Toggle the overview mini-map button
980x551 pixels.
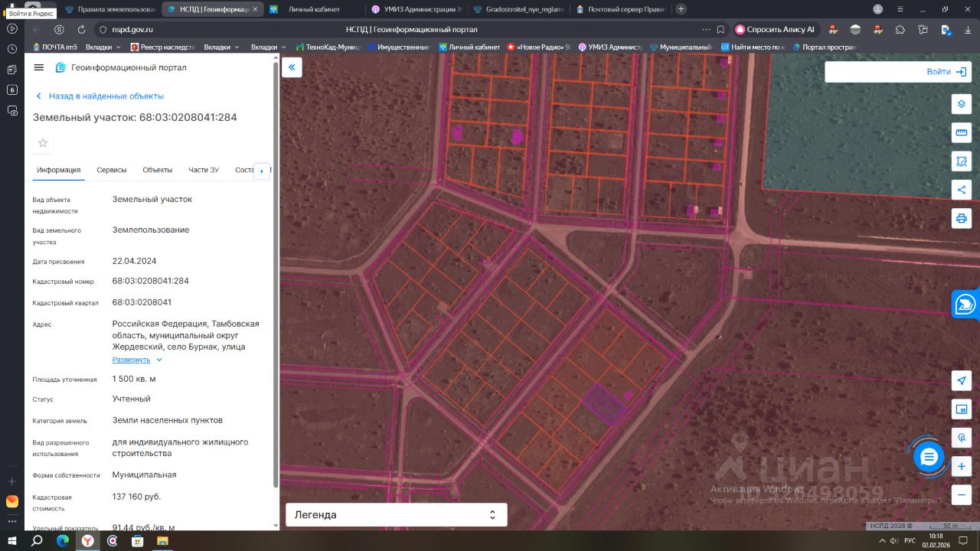click(x=962, y=409)
